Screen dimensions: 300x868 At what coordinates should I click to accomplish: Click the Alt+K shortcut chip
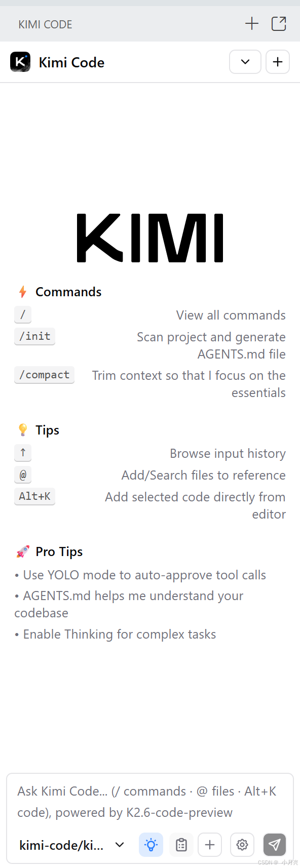[x=34, y=496]
